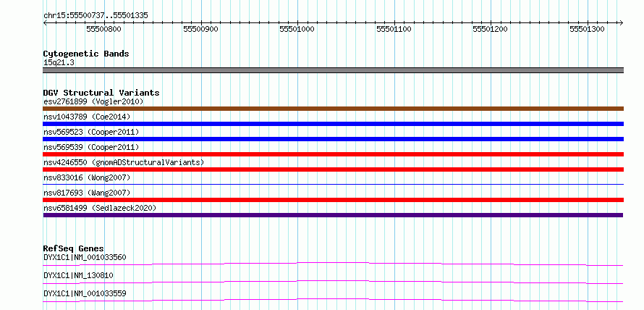Click ruler position 55501200

click(491, 29)
